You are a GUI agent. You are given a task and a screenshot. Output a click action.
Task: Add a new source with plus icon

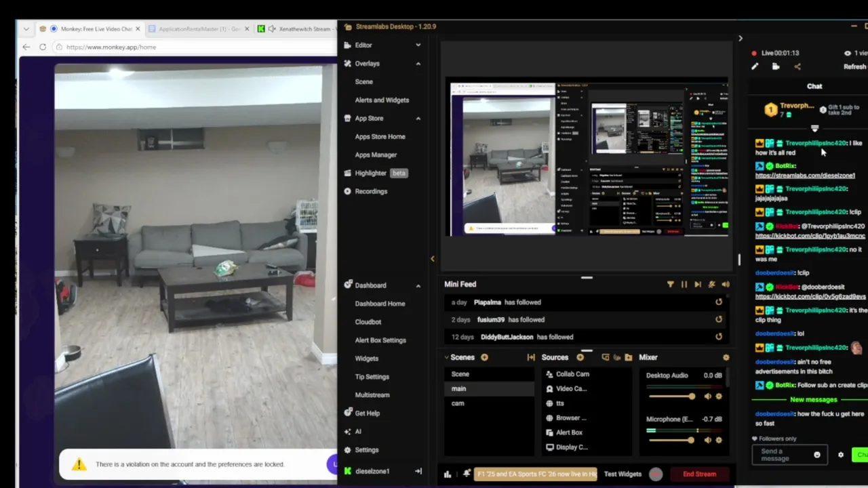(x=580, y=357)
